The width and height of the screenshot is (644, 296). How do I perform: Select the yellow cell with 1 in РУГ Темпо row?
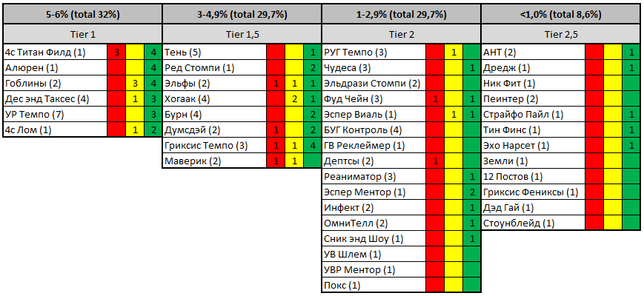[x=454, y=53]
